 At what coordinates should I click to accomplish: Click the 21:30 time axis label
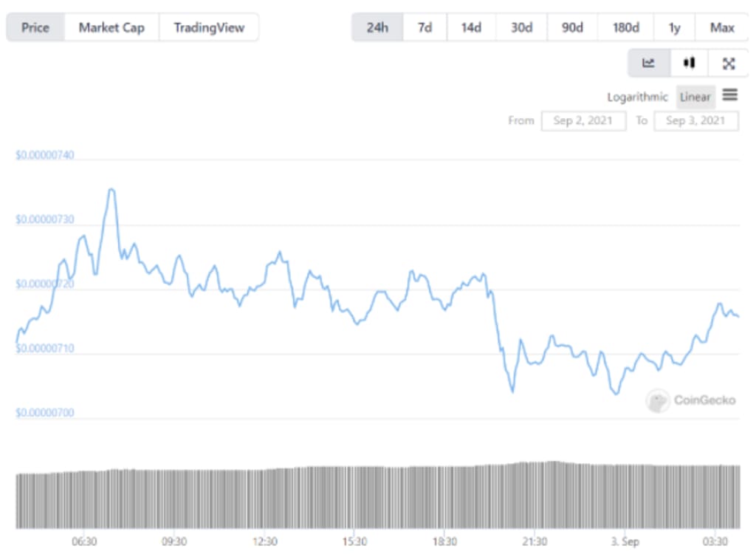pos(535,541)
